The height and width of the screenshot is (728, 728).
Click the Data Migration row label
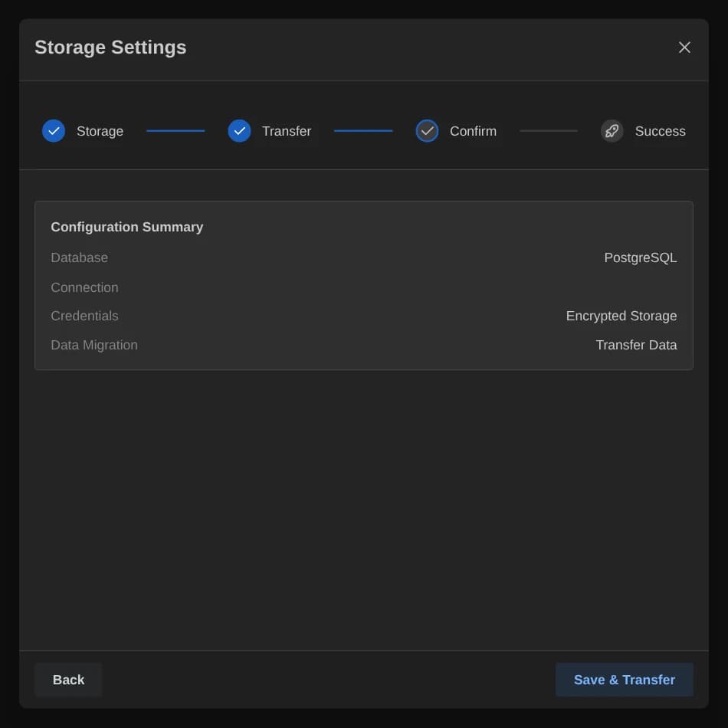point(94,345)
